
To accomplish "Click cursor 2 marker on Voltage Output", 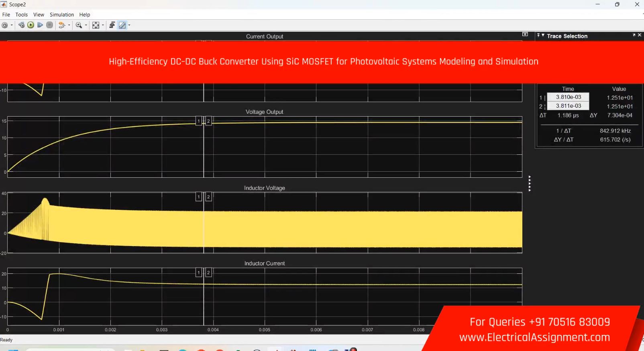I will [x=208, y=121].
